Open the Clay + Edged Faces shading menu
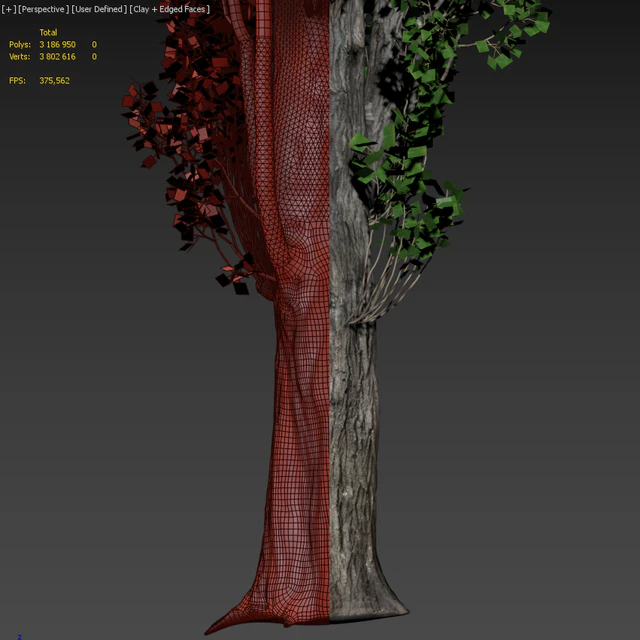The height and width of the screenshot is (640, 640). click(x=169, y=9)
